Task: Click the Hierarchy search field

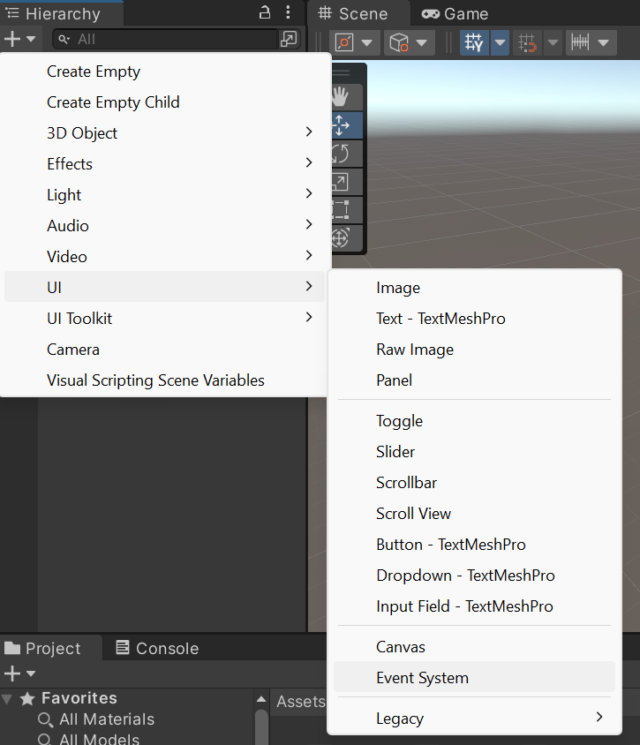Action: tap(165, 39)
